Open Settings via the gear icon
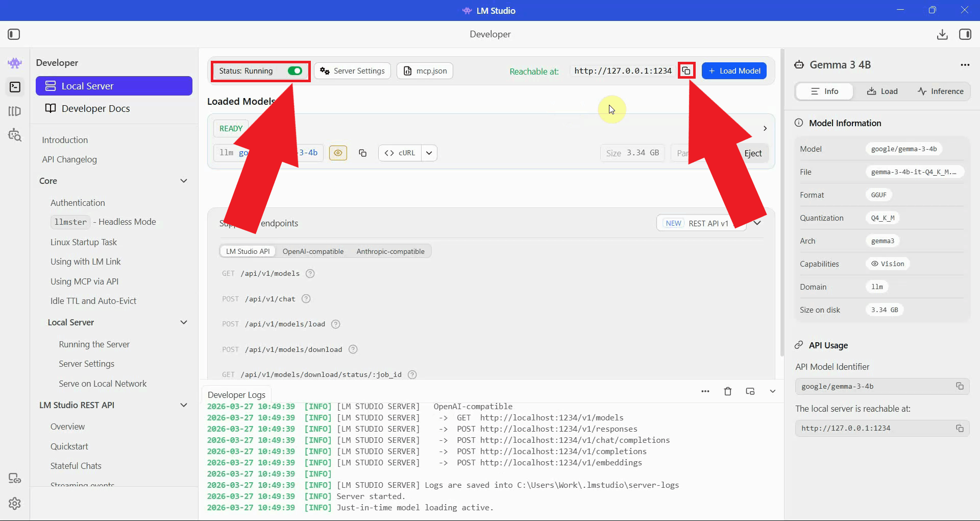The height and width of the screenshot is (521, 980). (x=15, y=504)
